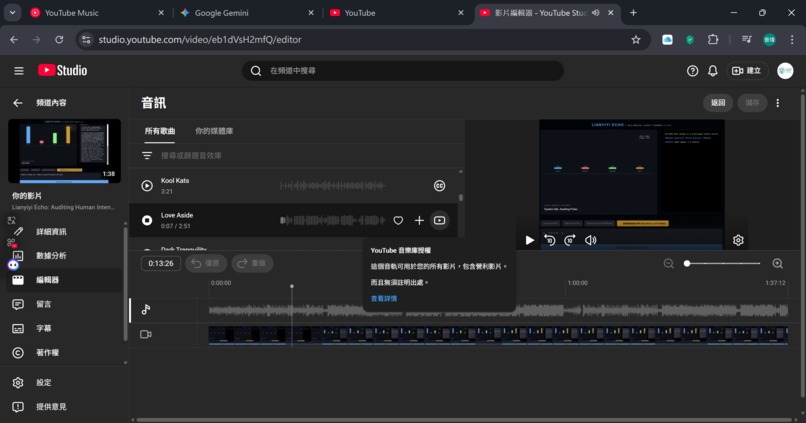Toggle the preview volume speaker icon

pyautogui.click(x=591, y=240)
